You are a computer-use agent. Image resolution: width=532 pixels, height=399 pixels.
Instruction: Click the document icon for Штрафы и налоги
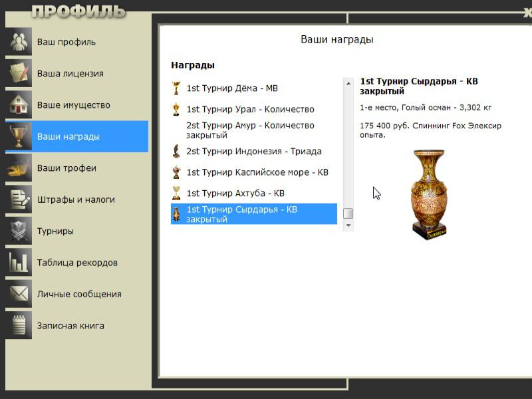point(19,199)
